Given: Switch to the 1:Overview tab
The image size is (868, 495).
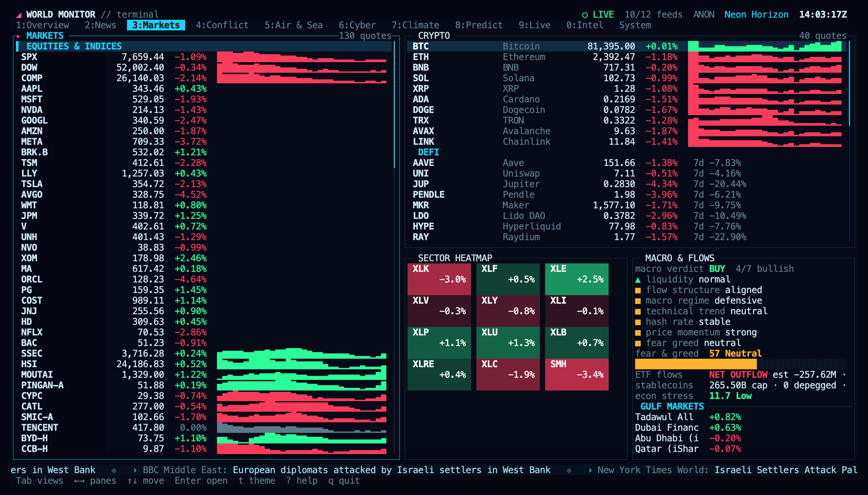Looking at the screenshot, I should (43, 25).
